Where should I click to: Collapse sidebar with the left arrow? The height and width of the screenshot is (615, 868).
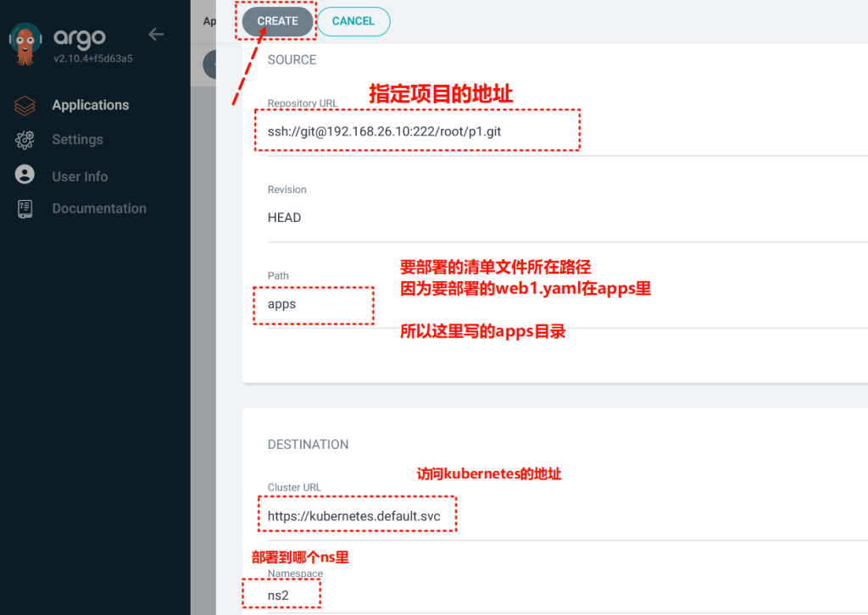click(156, 35)
